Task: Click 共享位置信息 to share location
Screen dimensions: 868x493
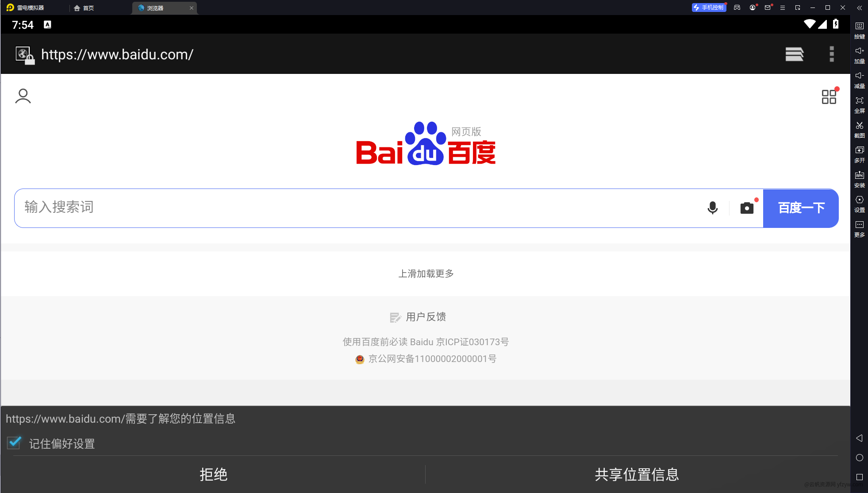Action: point(637,474)
